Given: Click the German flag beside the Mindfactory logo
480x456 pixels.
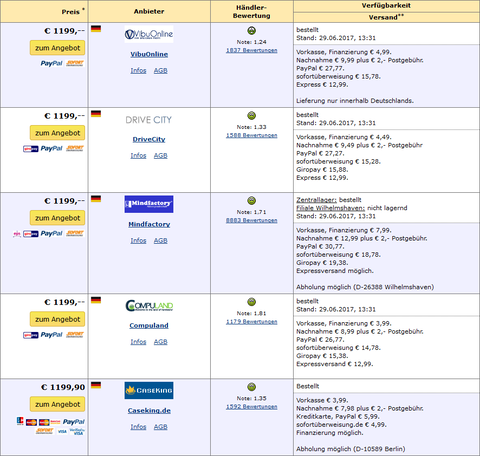Looking at the screenshot, I should pyautogui.click(x=96, y=199).
